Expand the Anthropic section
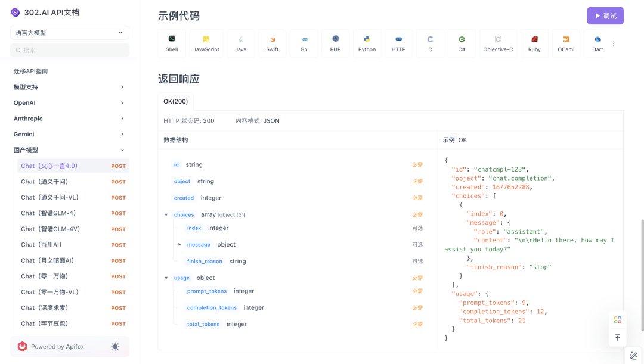Screen dimensions: 644x364 pyautogui.click(x=69, y=119)
